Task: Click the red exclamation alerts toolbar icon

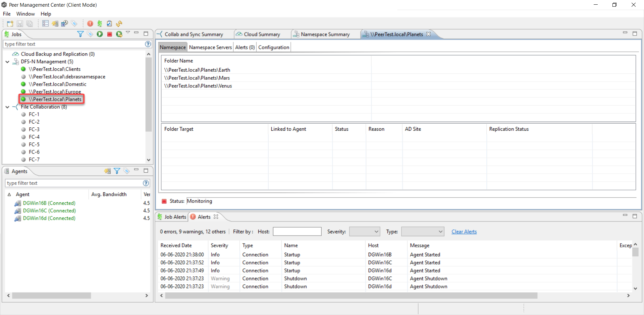Action: coord(90,23)
